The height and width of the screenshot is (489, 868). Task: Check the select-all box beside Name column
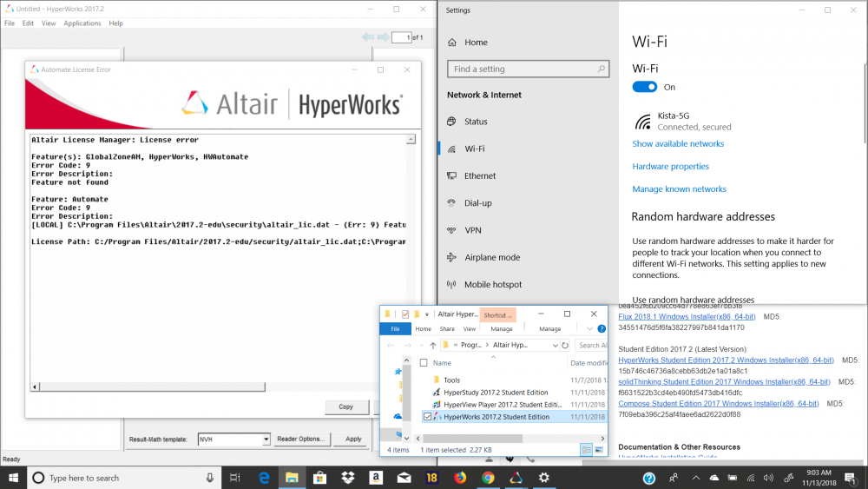point(424,363)
